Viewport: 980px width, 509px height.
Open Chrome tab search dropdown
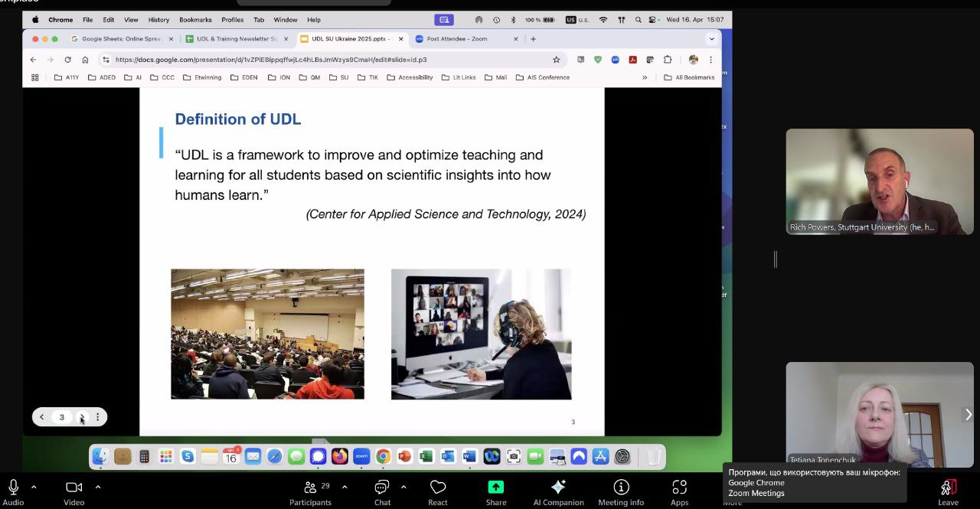pyautogui.click(x=711, y=39)
